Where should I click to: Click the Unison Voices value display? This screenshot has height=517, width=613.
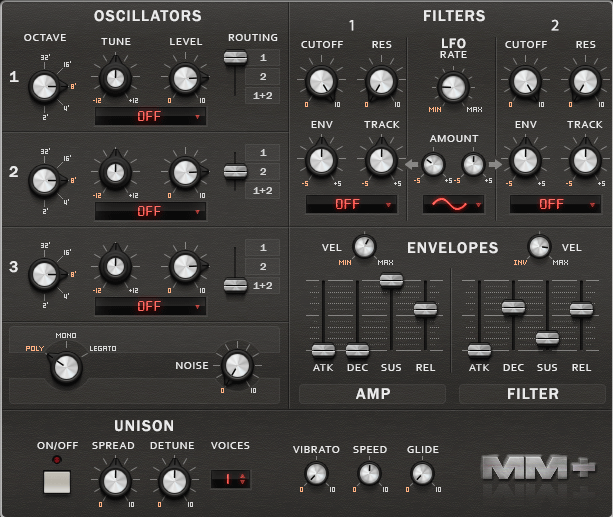coord(227,479)
